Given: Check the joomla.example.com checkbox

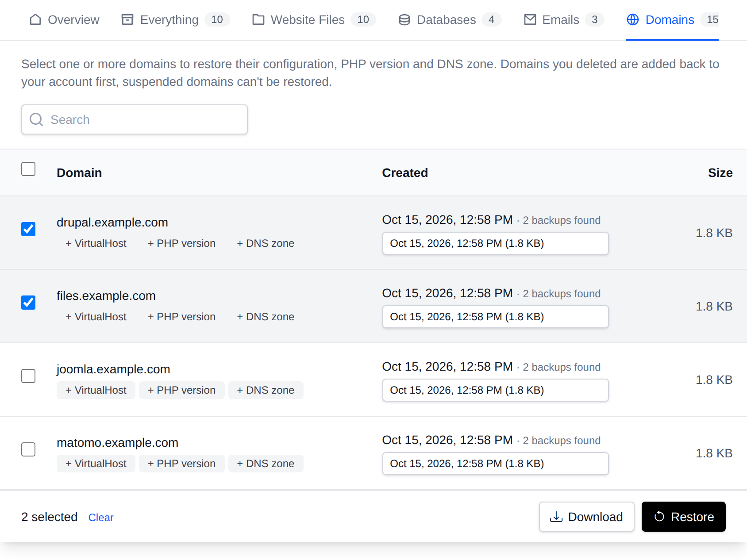Looking at the screenshot, I should coord(28,376).
